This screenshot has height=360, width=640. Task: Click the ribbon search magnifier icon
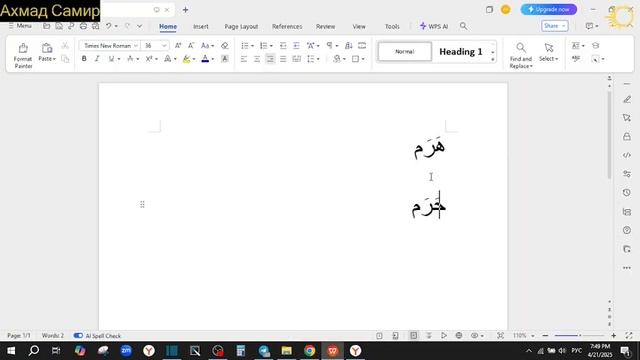pos(463,26)
